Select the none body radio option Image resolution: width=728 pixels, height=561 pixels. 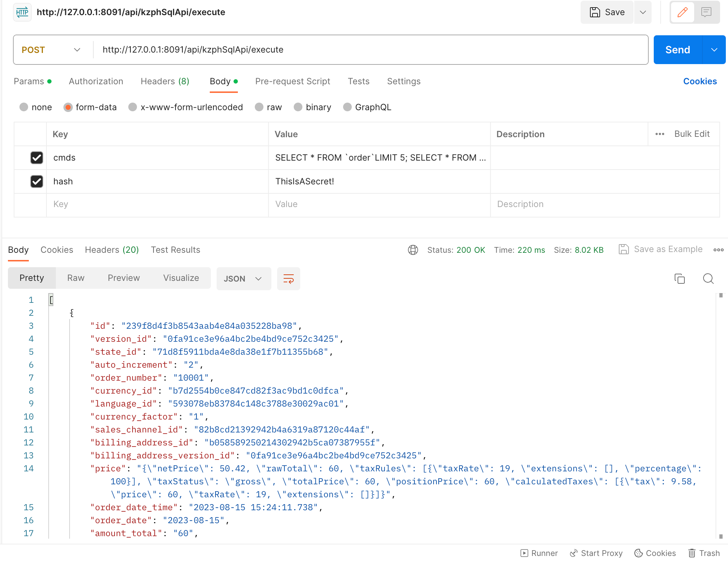(x=24, y=107)
